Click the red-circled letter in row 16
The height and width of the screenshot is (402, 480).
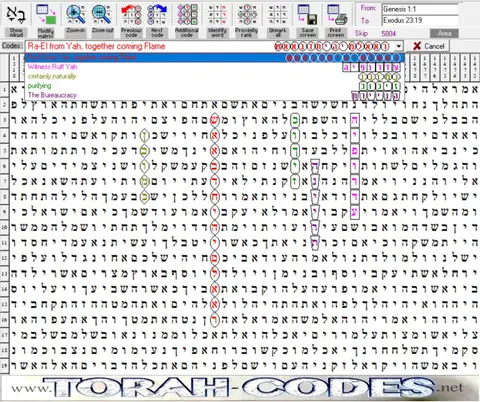[215, 319]
